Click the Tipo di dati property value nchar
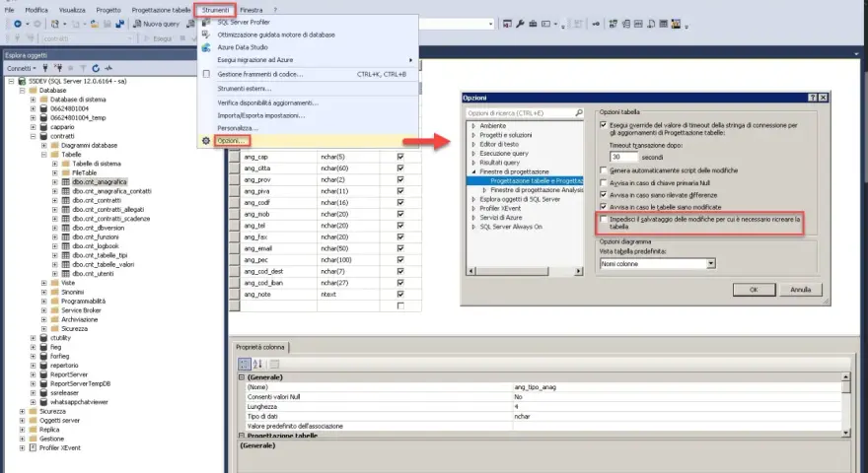 [522, 417]
